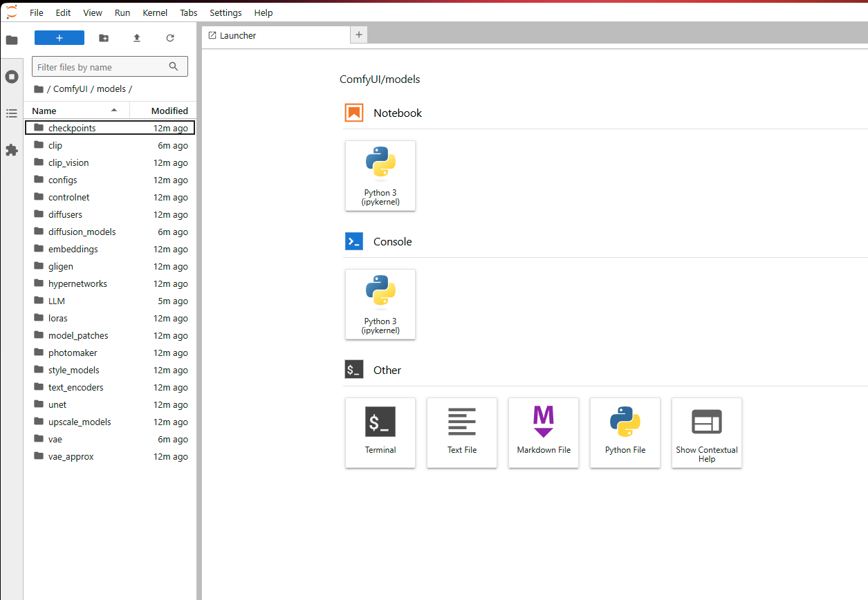Select the vae_approx folder
Viewport: 868px width, 600px height.
[110, 456]
